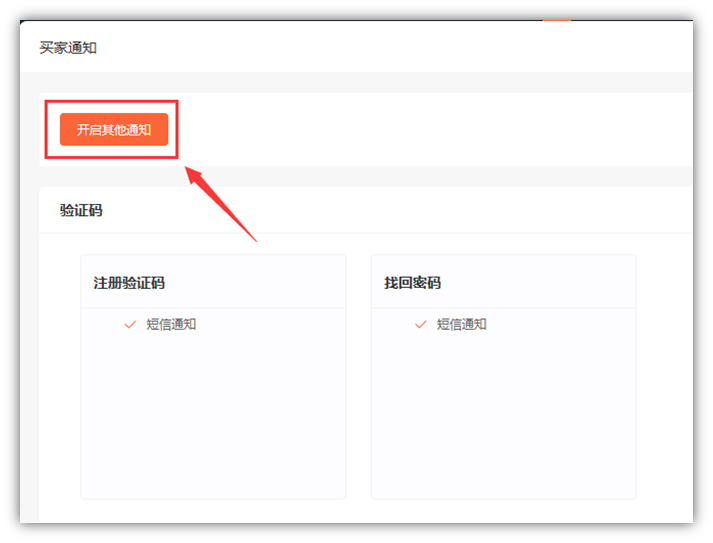713x543 pixels.
Task: Click the 开启其他通知 orange button
Action: click(x=113, y=130)
